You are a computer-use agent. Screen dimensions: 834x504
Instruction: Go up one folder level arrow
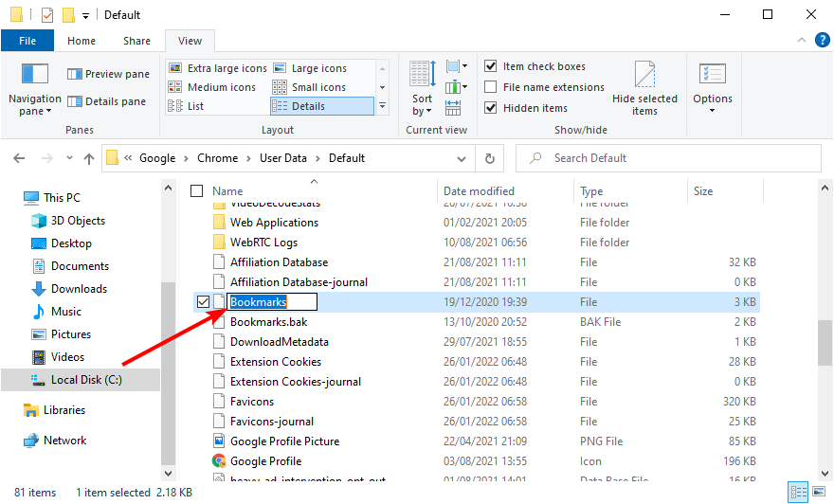coord(89,158)
